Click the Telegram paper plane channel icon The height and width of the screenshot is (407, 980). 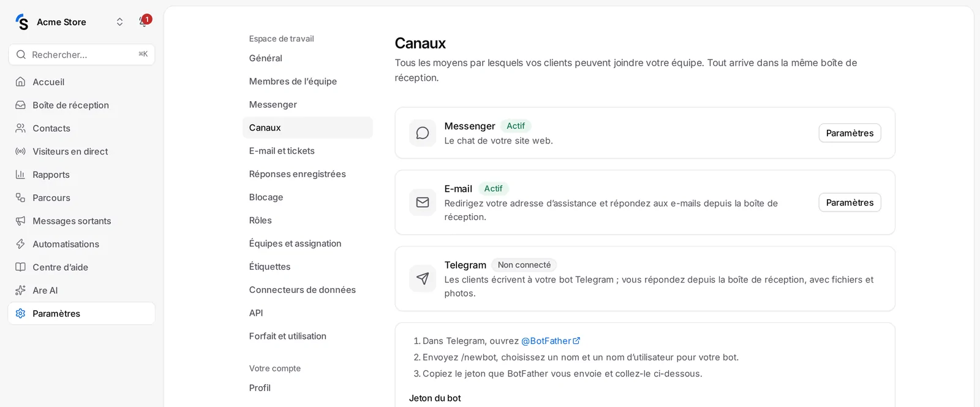point(423,278)
